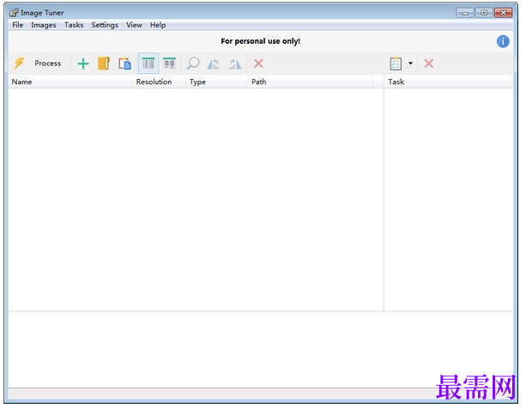Delete the task with the red X in the Task panel
This screenshot has width=532, height=414.
(x=429, y=64)
